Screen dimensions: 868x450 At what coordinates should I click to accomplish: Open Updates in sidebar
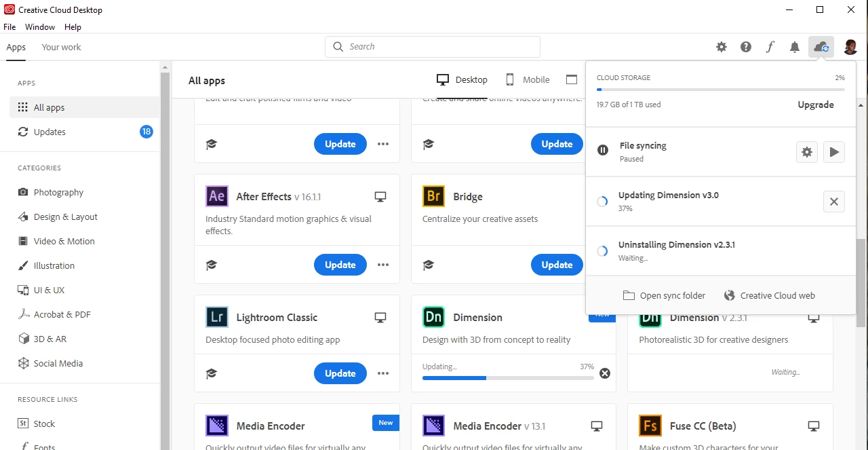(x=85, y=132)
